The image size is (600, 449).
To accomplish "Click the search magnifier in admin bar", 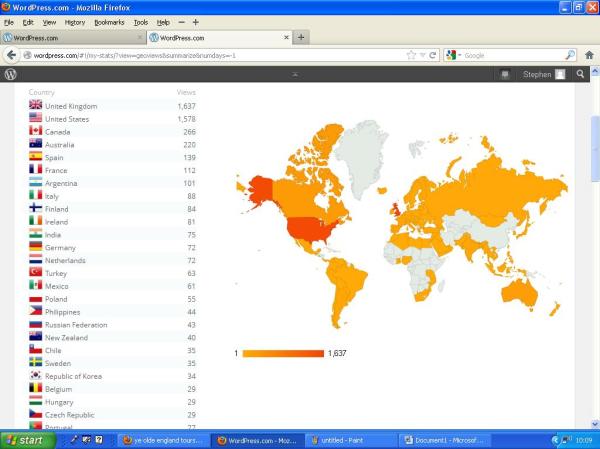I will pos(580,74).
